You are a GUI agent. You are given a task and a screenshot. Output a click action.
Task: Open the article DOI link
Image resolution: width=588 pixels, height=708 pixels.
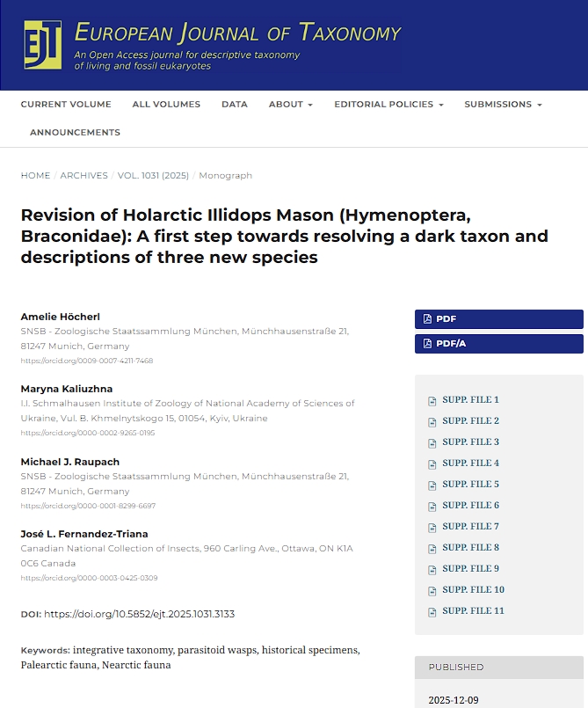click(139, 614)
